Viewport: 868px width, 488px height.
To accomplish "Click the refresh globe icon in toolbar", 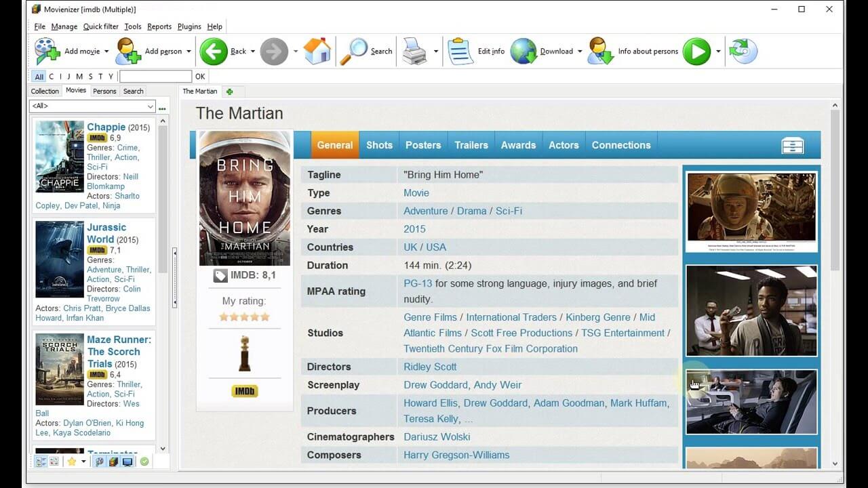I will point(743,52).
